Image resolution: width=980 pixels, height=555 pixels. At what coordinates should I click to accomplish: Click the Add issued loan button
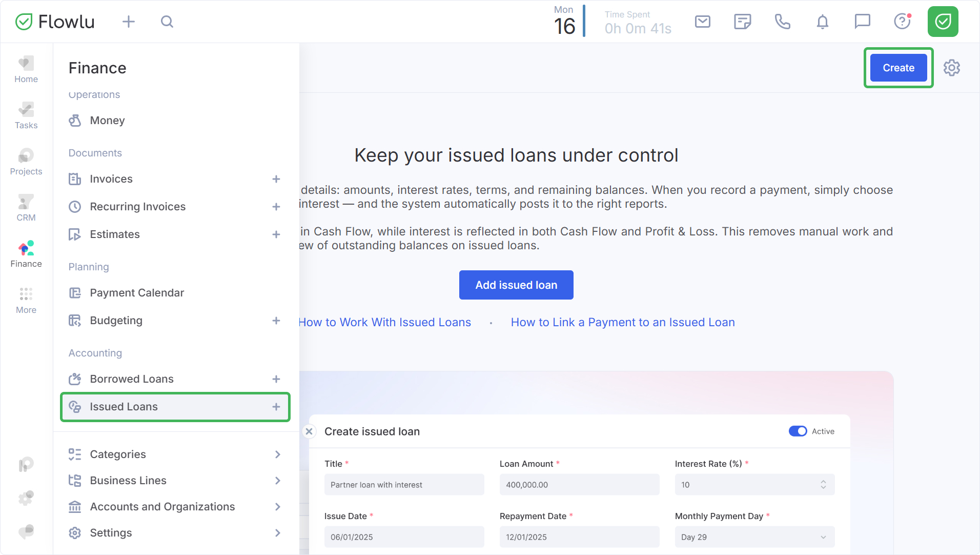(x=516, y=285)
